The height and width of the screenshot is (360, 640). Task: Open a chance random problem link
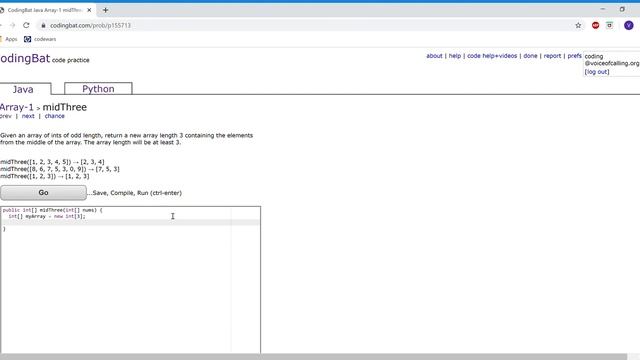(55, 116)
